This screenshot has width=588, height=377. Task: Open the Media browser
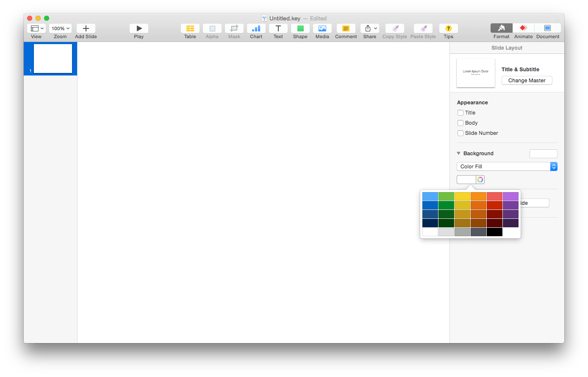(322, 28)
